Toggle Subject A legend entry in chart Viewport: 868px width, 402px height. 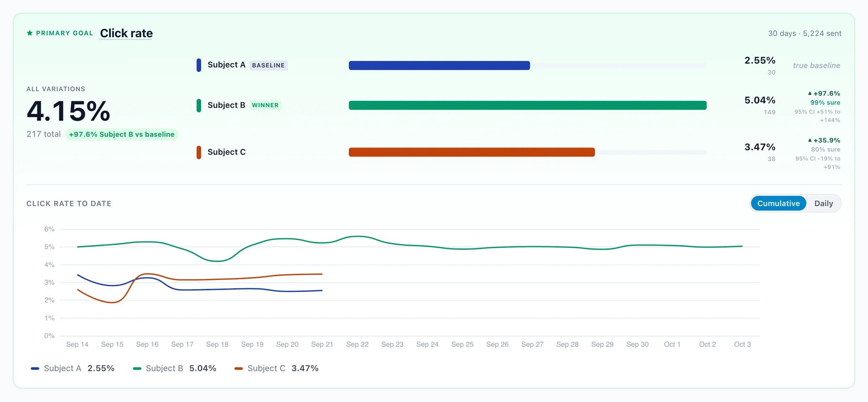pyautogui.click(x=72, y=368)
